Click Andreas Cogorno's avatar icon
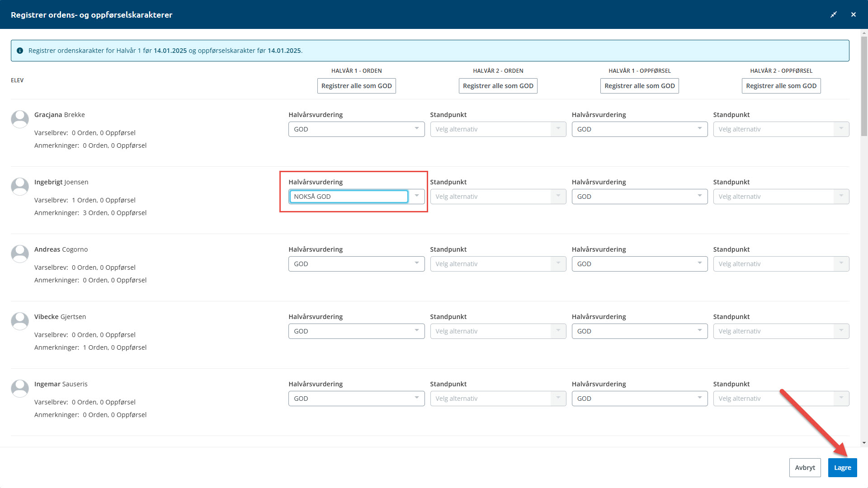This screenshot has width=868, height=488. (20, 254)
